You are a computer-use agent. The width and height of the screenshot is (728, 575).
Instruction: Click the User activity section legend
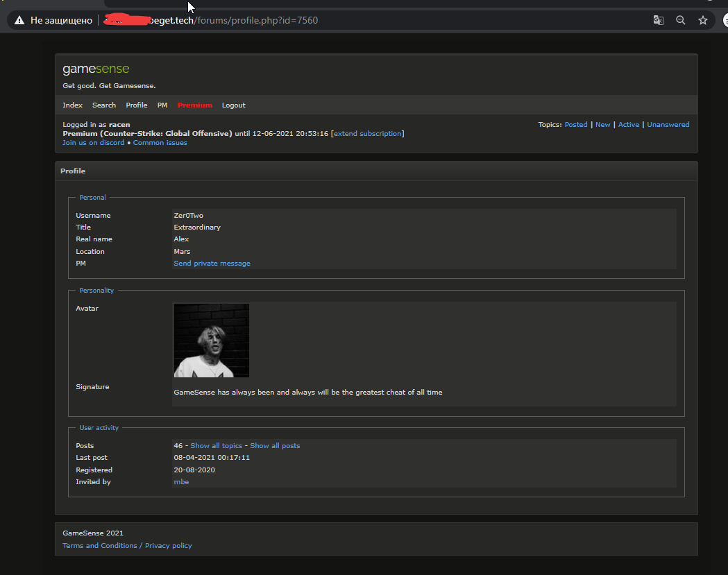click(x=99, y=428)
